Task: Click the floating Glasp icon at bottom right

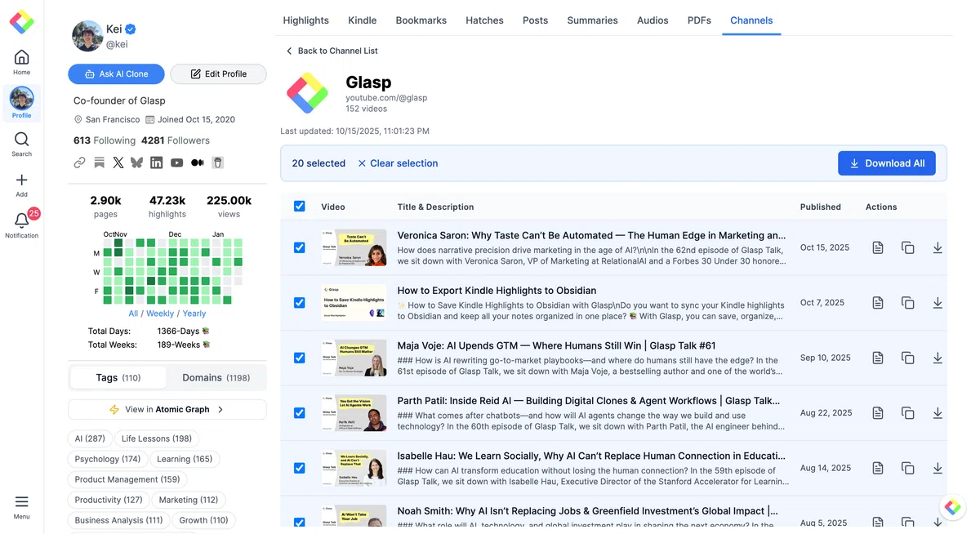Action: point(952,507)
